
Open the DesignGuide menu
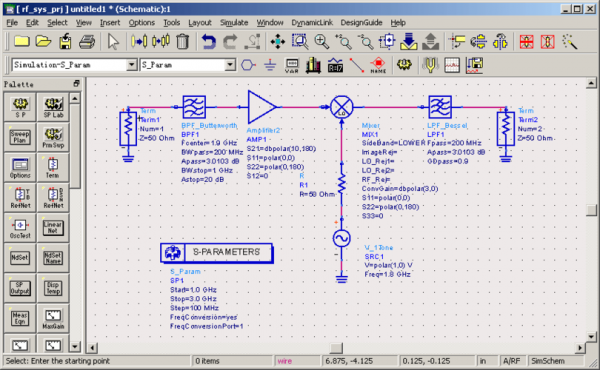[361, 23]
